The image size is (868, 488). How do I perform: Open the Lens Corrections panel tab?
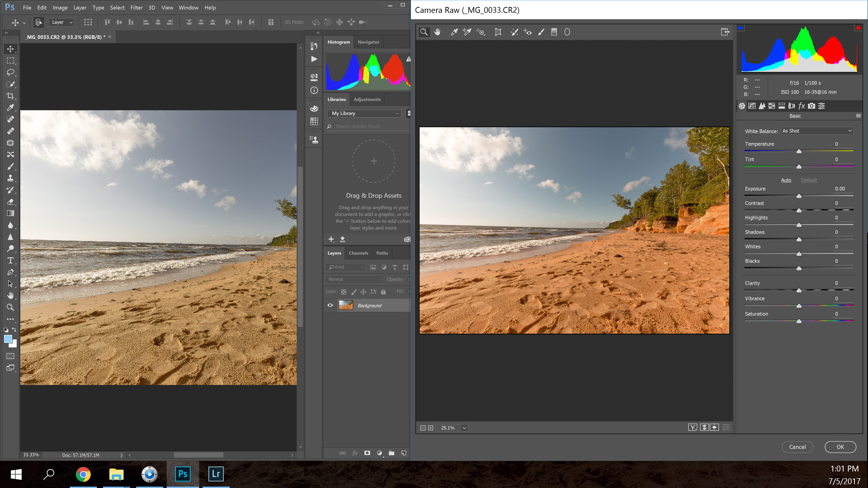(x=791, y=106)
